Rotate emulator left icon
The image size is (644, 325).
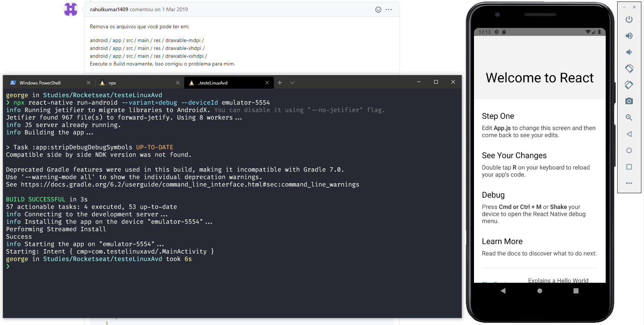629,68
